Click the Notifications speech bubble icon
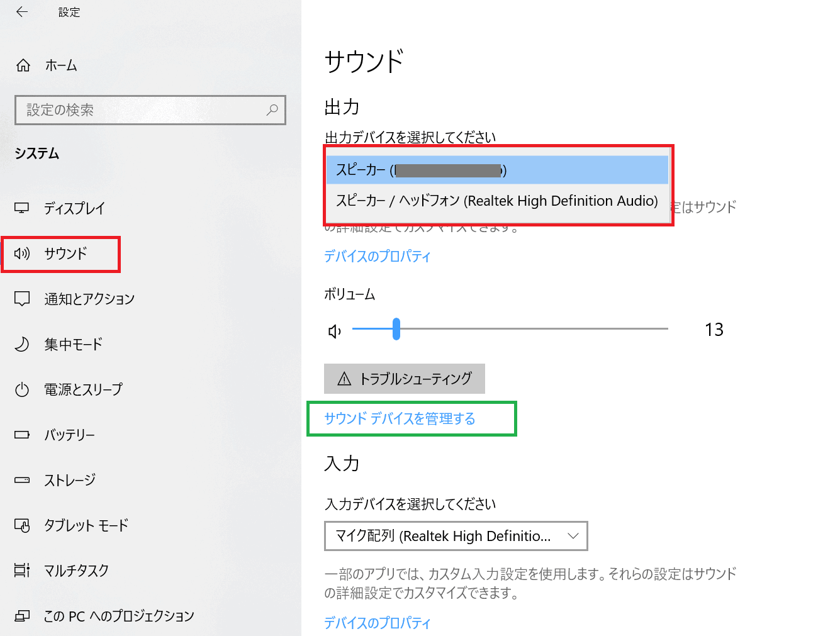This screenshot has width=840, height=636. (x=22, y=299)
